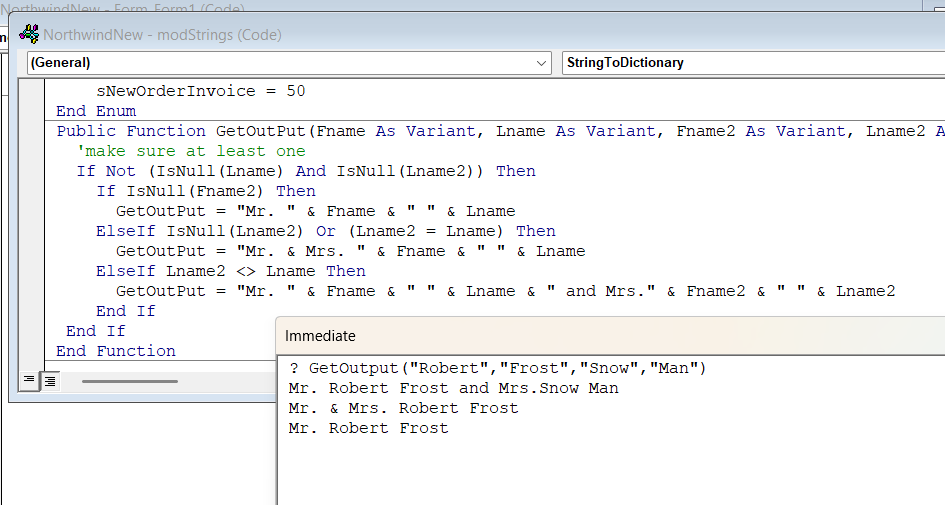This screenshot has height=505, width=945.
Task: Click the last 'Mr. Robert Frost' output line
Action: coord(368,428)
